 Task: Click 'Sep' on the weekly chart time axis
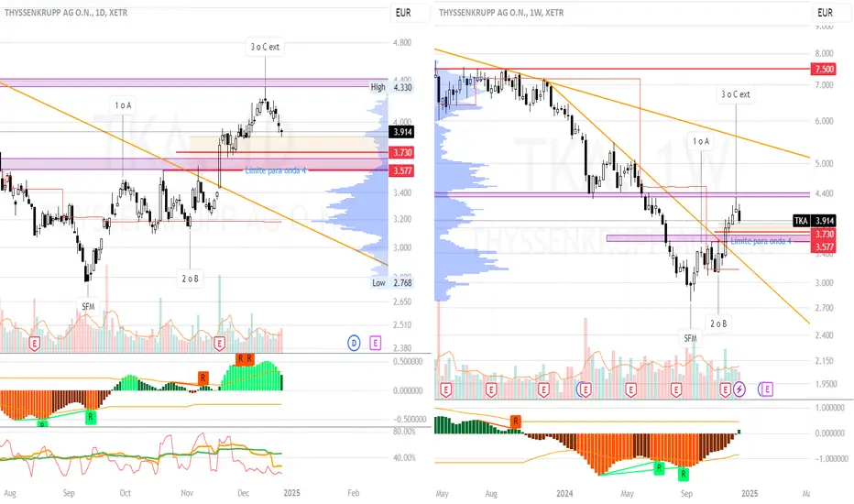pyautogui.click(x=686, y=494)
